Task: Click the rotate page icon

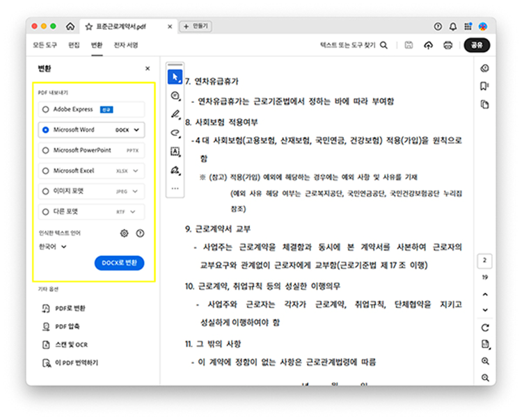Action: click(x=485, y=328)
